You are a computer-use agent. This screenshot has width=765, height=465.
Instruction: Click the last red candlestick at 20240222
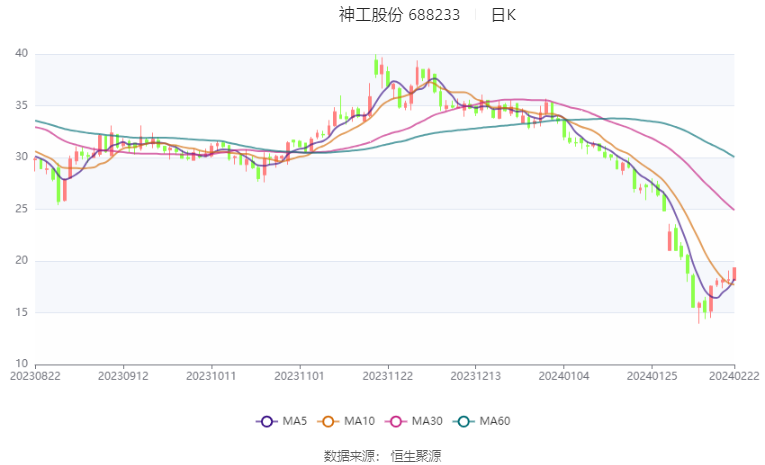pos(734,273)
